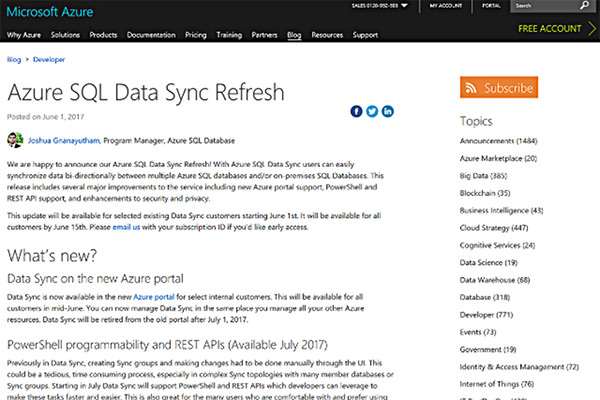Share the post on Facebook
600x400 pixels.
[356, 111]
